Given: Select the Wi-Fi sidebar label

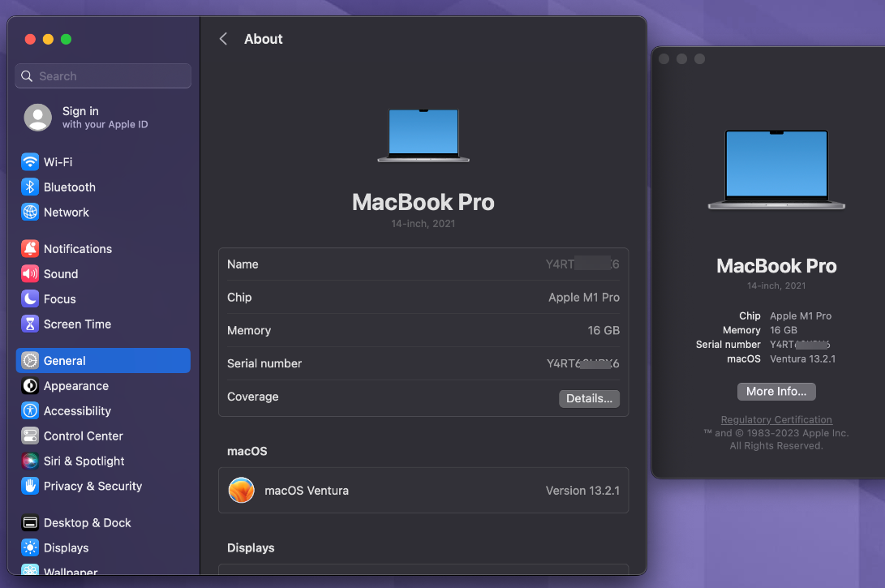Looking at the screenshot, I should [x=58, y=162].
